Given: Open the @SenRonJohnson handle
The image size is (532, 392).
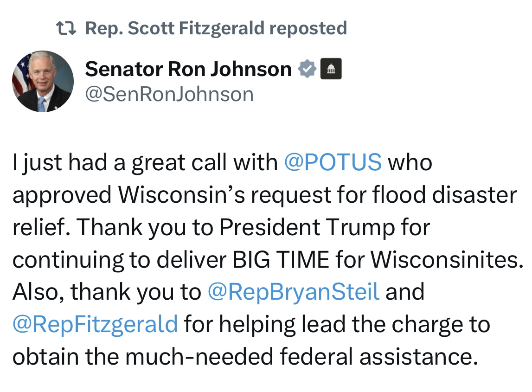Looking at the screenshot, I should pyautogui.click(x=169, y=95).
